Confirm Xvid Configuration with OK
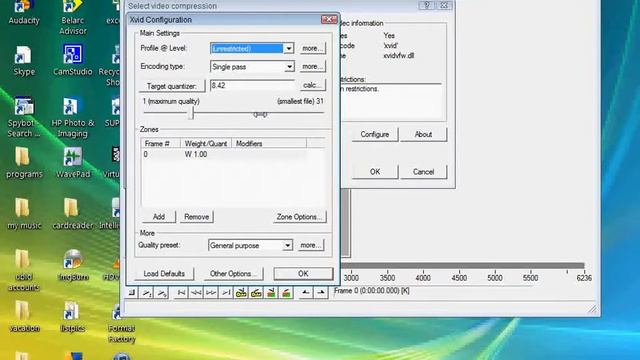The width and height of the screenshot is (640, 360). pyautogui.click(x=303, y=273)
